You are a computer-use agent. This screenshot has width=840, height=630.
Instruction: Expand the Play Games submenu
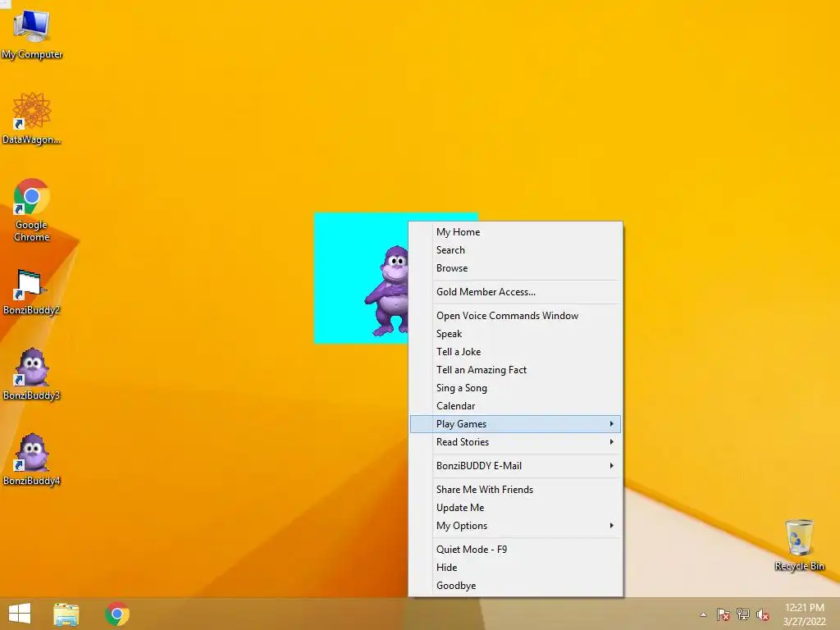tap(515, 424)
